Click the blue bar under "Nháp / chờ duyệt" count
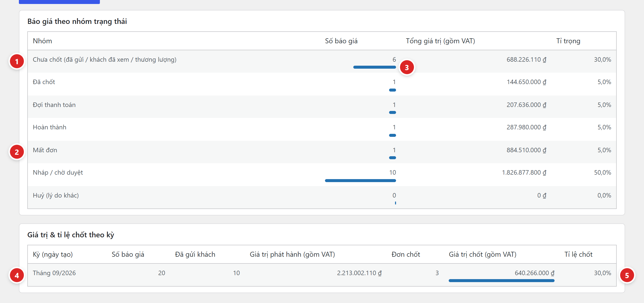Viewport: 644px width, 303px height. pos(360,181)
